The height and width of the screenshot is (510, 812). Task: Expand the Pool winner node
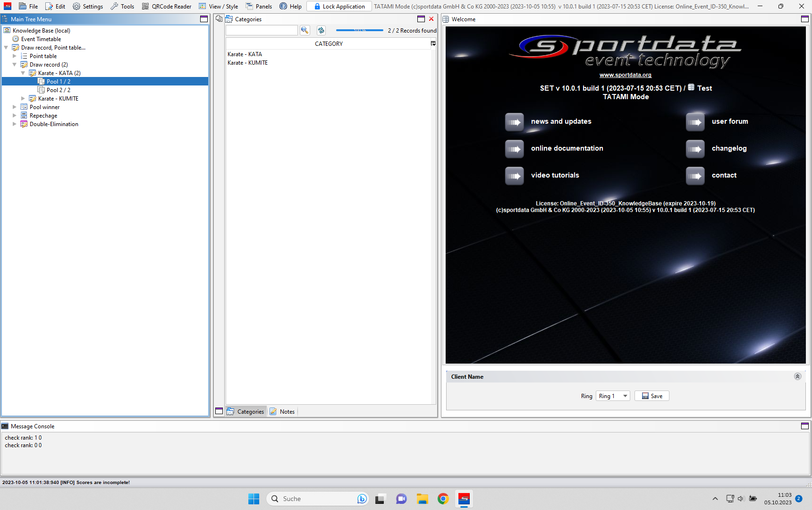pos(14,107)
